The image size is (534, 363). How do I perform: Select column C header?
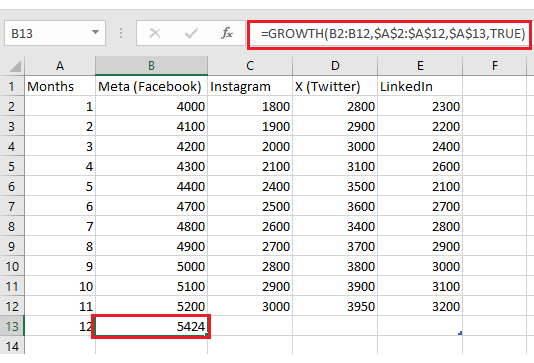250,66
